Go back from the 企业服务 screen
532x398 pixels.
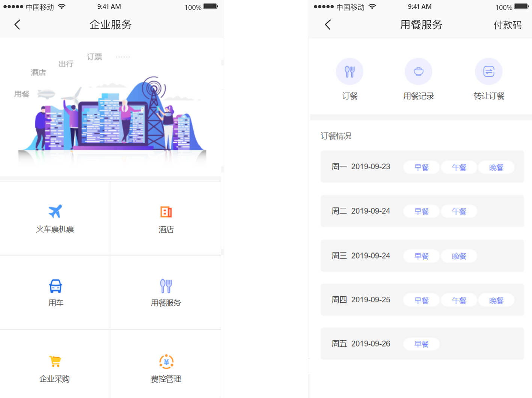17,25
